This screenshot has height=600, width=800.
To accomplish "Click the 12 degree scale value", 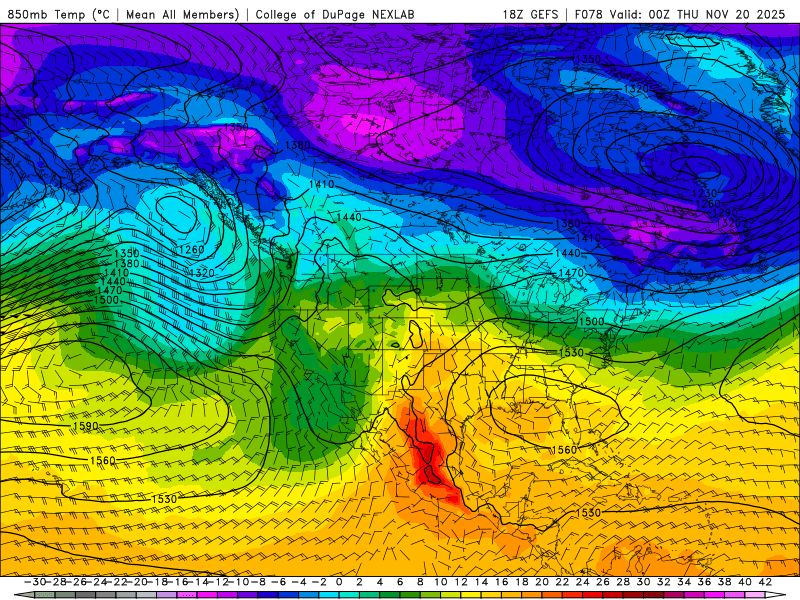I will coord(461,582).
